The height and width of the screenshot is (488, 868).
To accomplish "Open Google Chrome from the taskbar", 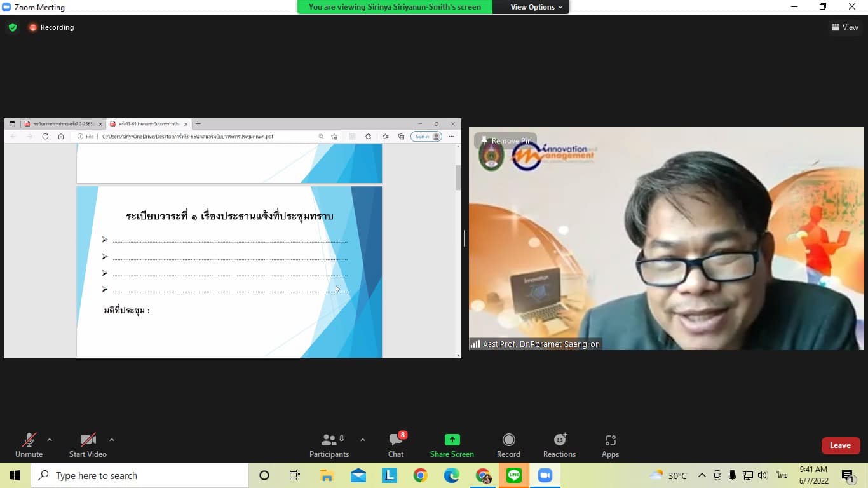I will point(420,475).
